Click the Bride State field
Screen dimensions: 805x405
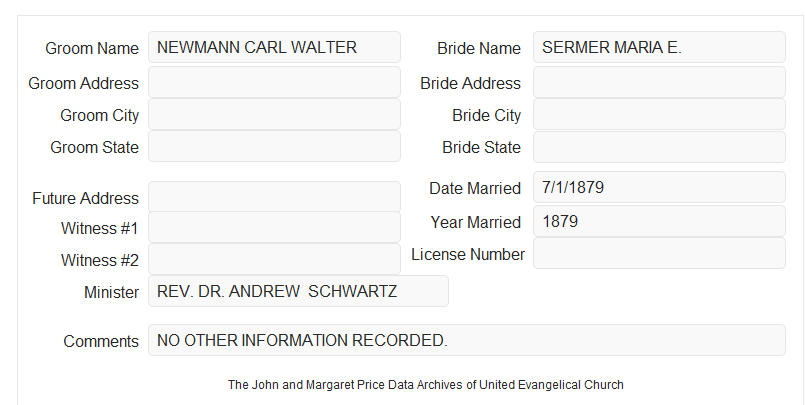pos(659,147)
